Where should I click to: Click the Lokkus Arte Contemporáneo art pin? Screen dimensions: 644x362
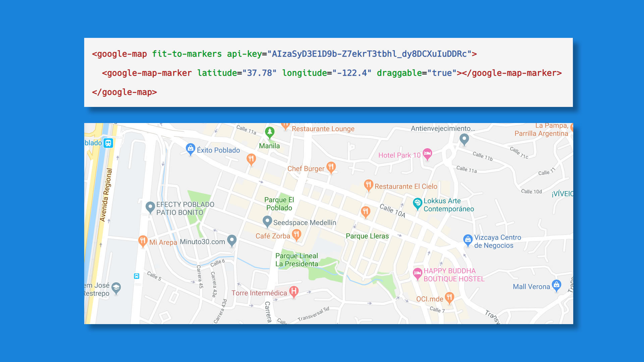(417, 203)
